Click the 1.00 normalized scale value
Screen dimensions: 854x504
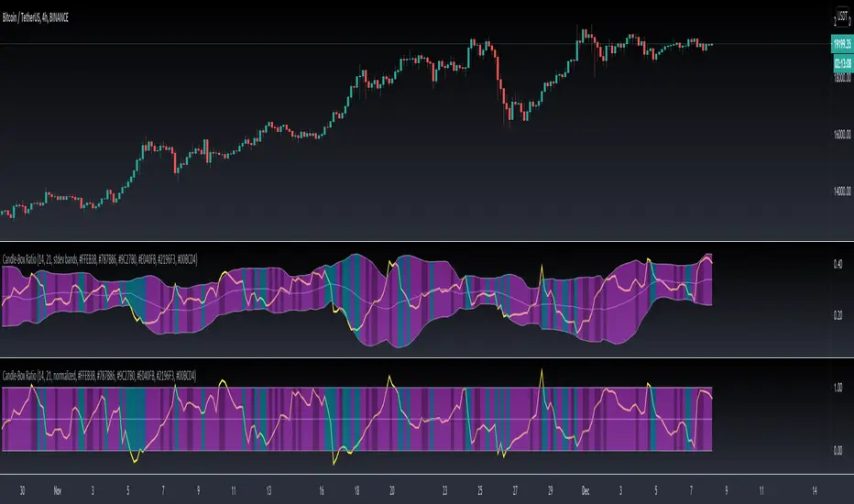tap(838, 388)
